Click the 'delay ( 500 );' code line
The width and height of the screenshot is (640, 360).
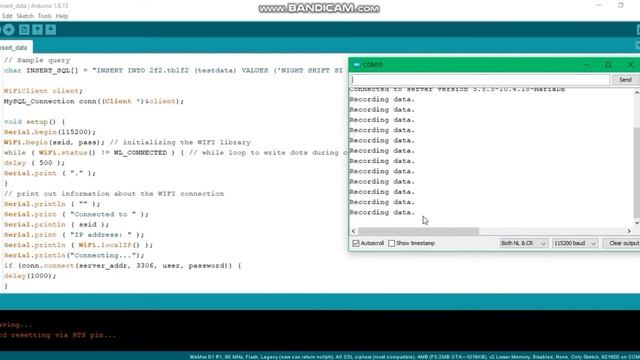(34, 163)
